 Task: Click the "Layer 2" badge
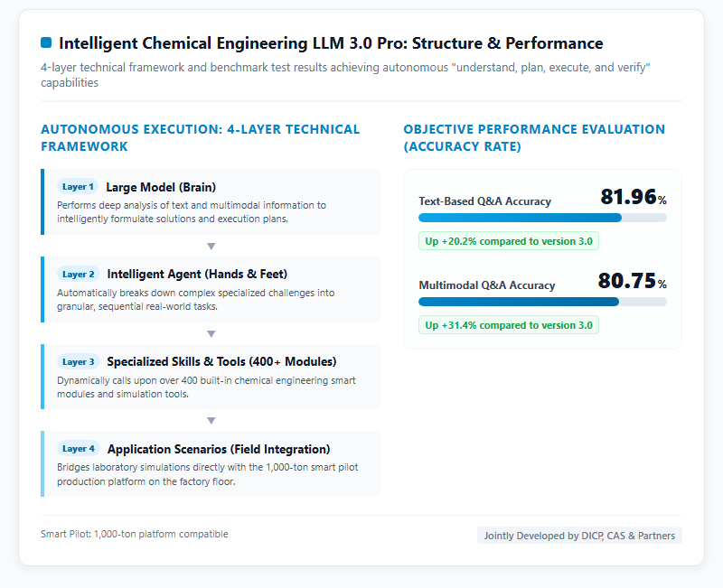click(x=78, y=275)
